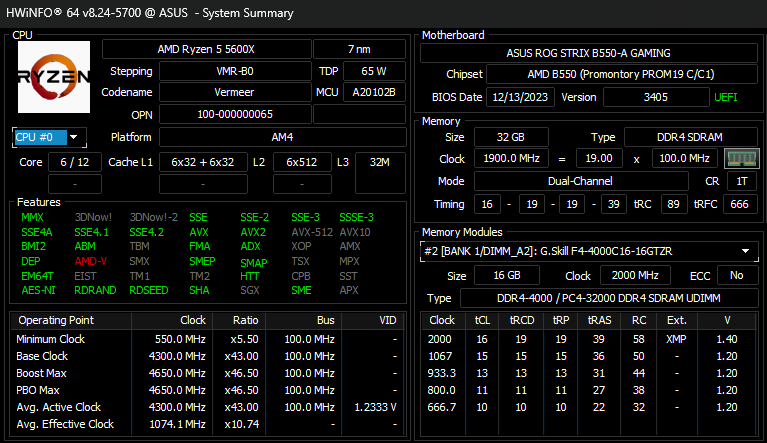
Task: Select the Avg. Active Clock row
Action: 207,407
